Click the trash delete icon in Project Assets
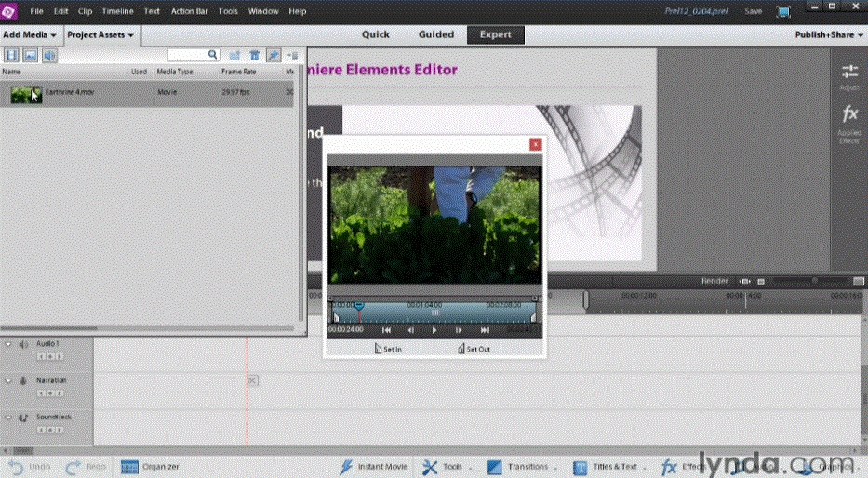The image size is (868, 478). pyautogui.click(x=254, y=55)
